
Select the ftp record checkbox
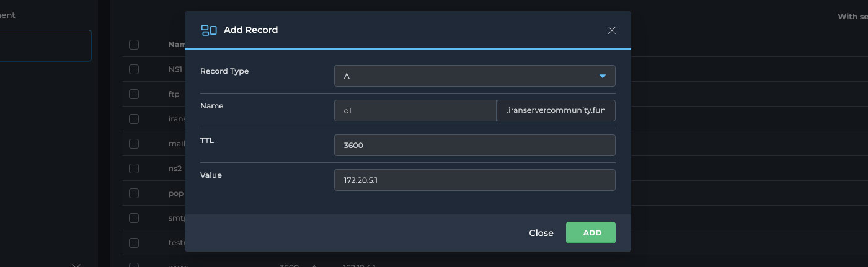[134, 94]
